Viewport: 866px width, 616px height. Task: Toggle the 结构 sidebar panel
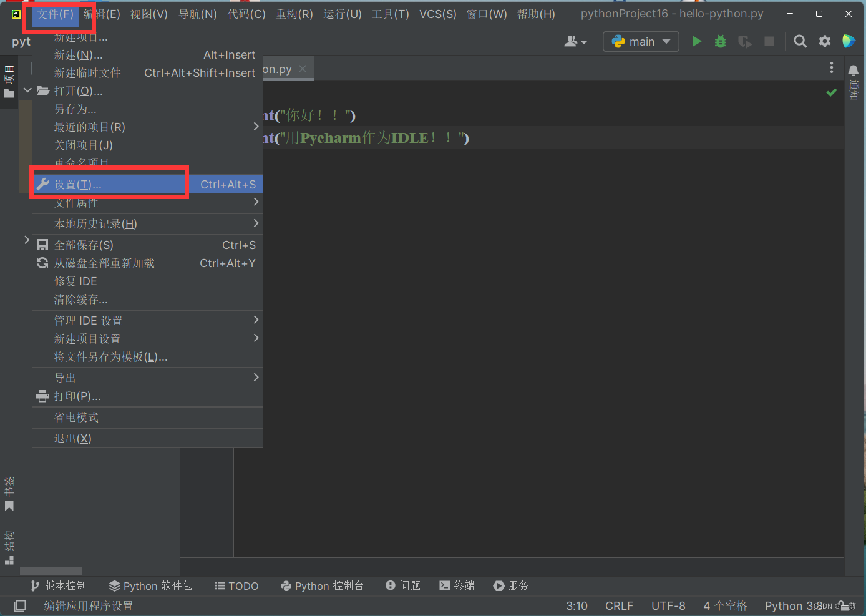[x=9, y=545]
